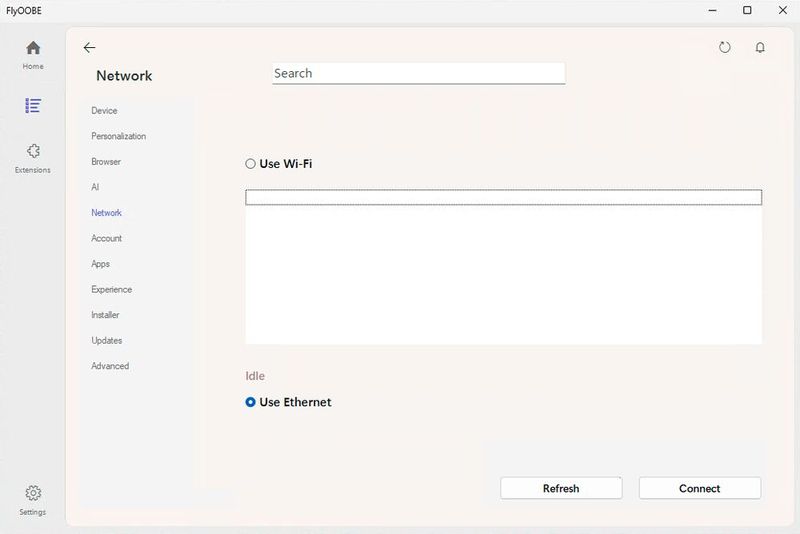Select the Use Wi-Fi radio button
The height and width of the screenshot is (534, 800).
pos(250,164)
